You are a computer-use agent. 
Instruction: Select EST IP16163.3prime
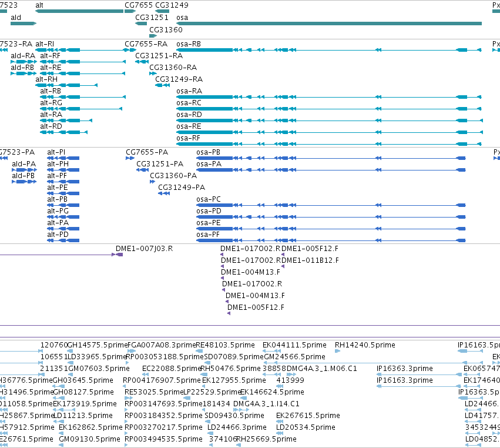(x=419, y=386)
